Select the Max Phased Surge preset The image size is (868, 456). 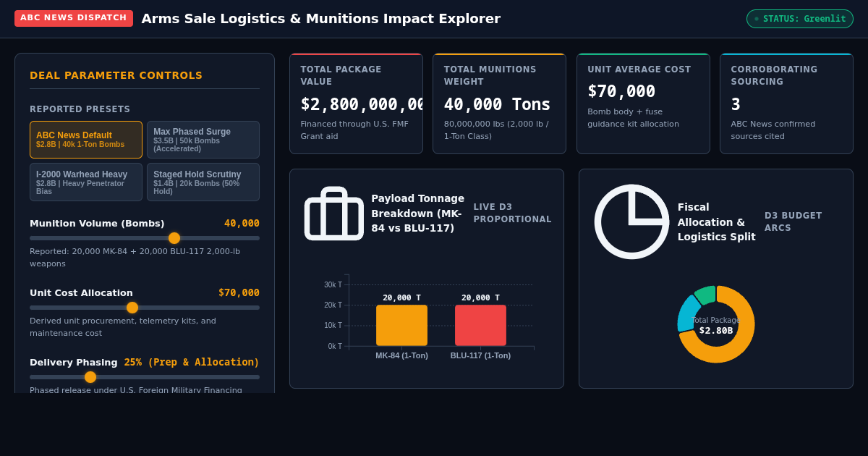(203, 140)
